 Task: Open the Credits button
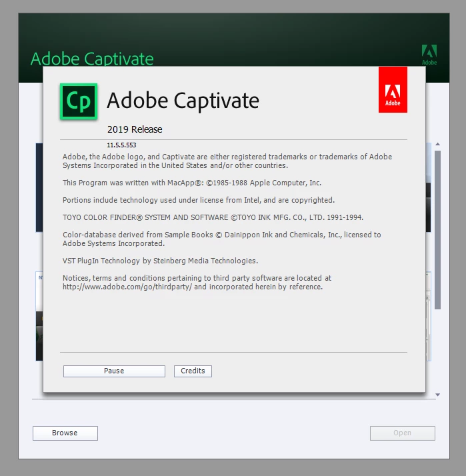193,371
